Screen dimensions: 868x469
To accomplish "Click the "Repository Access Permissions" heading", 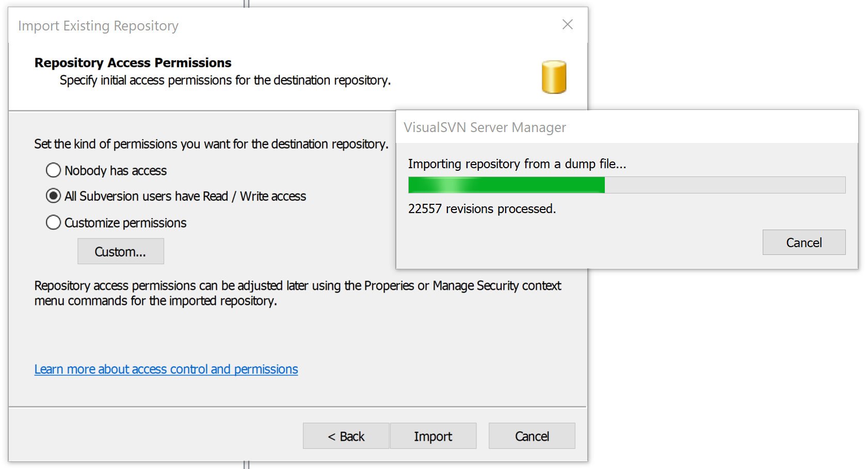I will (x=133, y=63).
